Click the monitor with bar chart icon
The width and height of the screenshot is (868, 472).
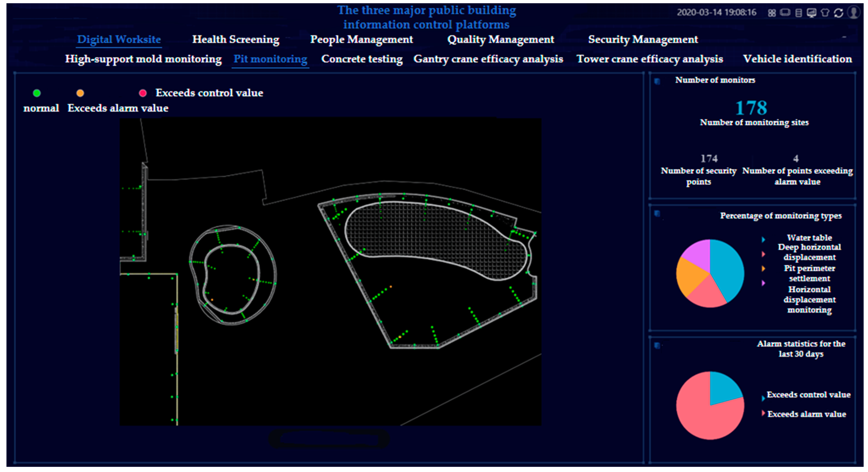coord(811,13)
